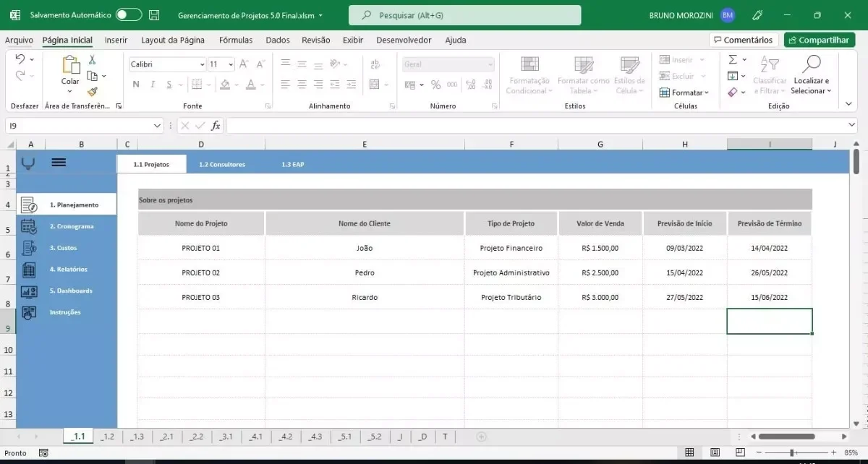Toggle bold N formatting button

[x=136, y=85]
